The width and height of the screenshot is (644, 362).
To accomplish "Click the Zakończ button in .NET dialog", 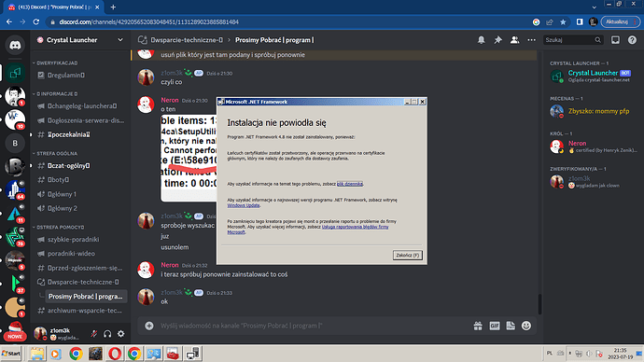I will click(x=408, y=255).
